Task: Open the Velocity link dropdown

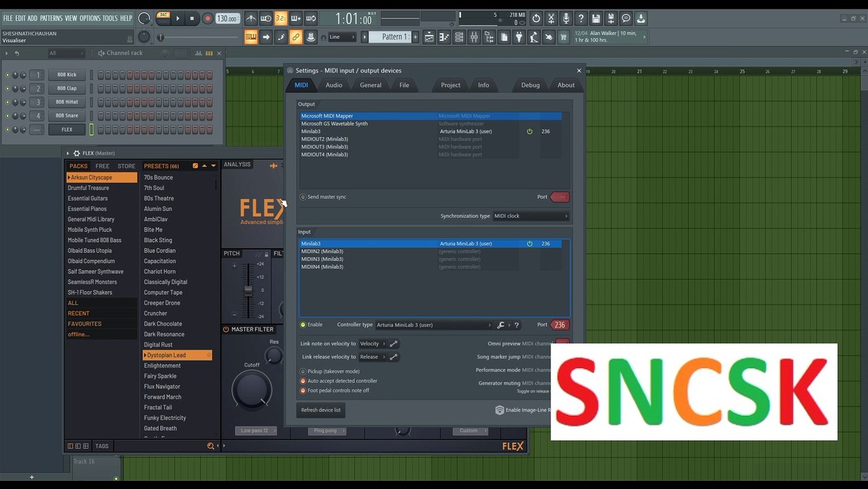Action: (x=372, y=344)
